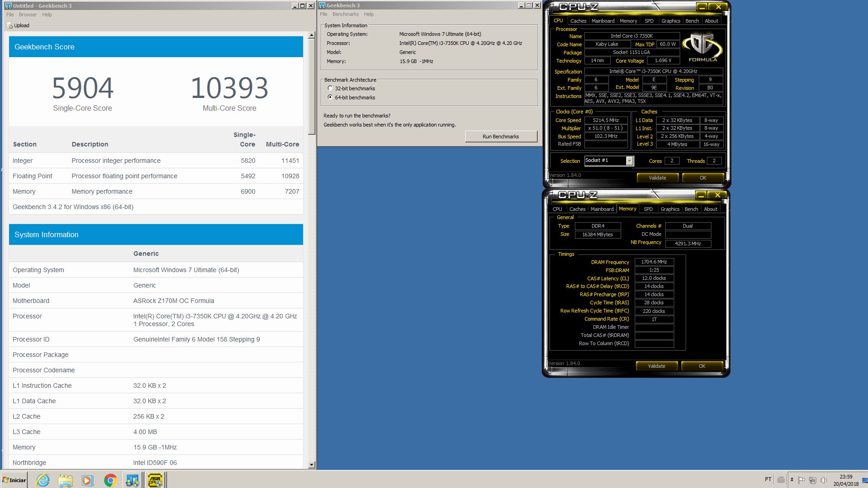Open File menu in Untitled Geekbench window

[x=10, y=15]
